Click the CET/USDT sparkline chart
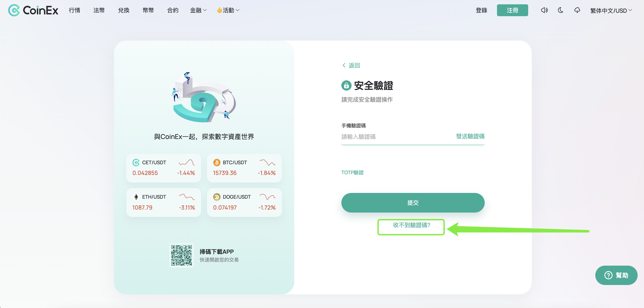This screenshot has height=308, width=644. [x=187, y=162]
